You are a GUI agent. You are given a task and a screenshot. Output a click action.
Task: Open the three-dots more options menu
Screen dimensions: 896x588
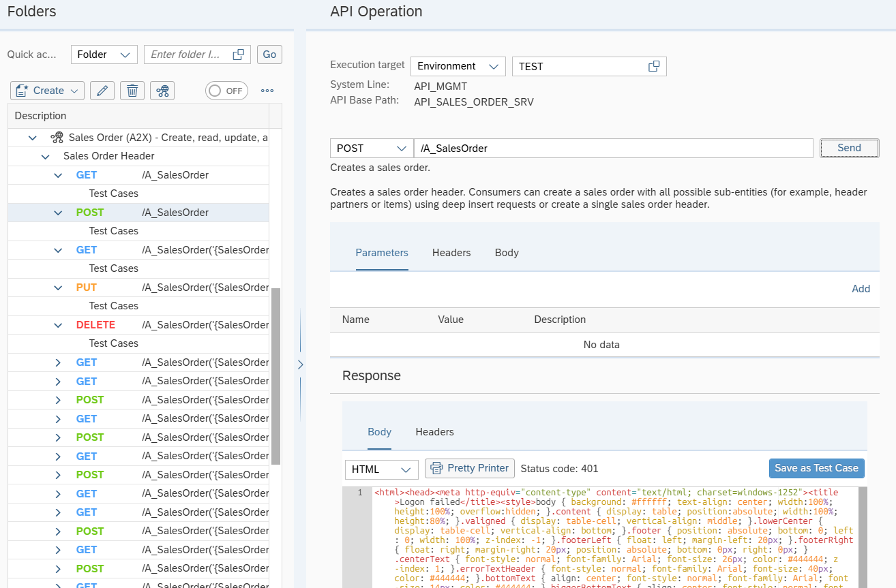pos(267,91)
